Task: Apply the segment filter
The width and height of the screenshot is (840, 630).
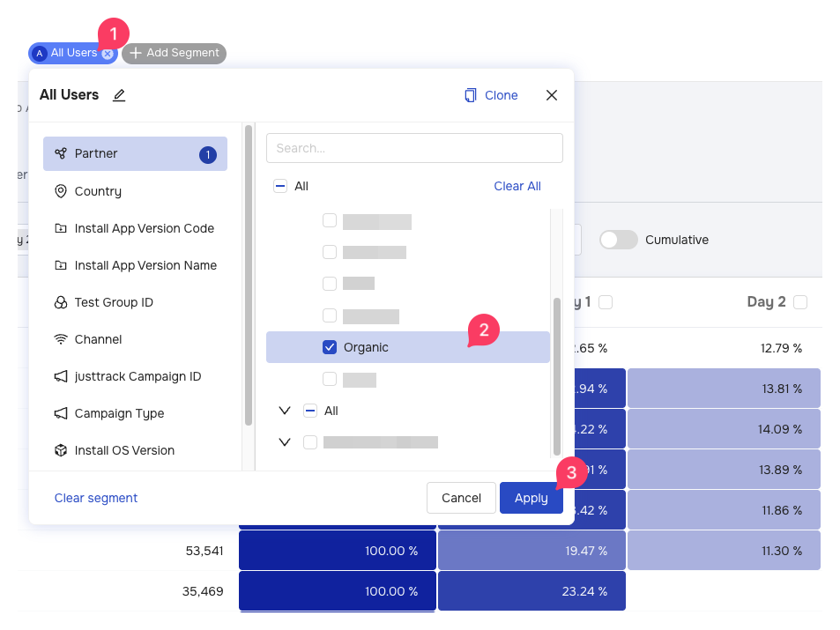Action: (531, 498)
